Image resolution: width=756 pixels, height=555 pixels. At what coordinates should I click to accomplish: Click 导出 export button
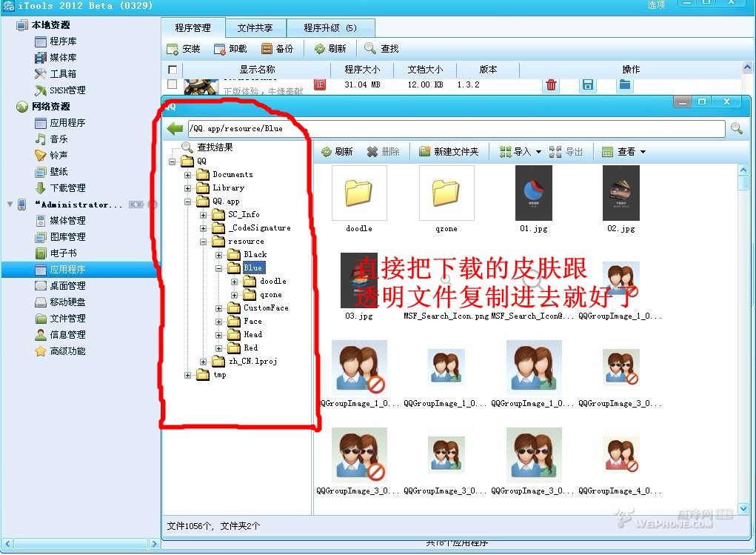(566, 152)
